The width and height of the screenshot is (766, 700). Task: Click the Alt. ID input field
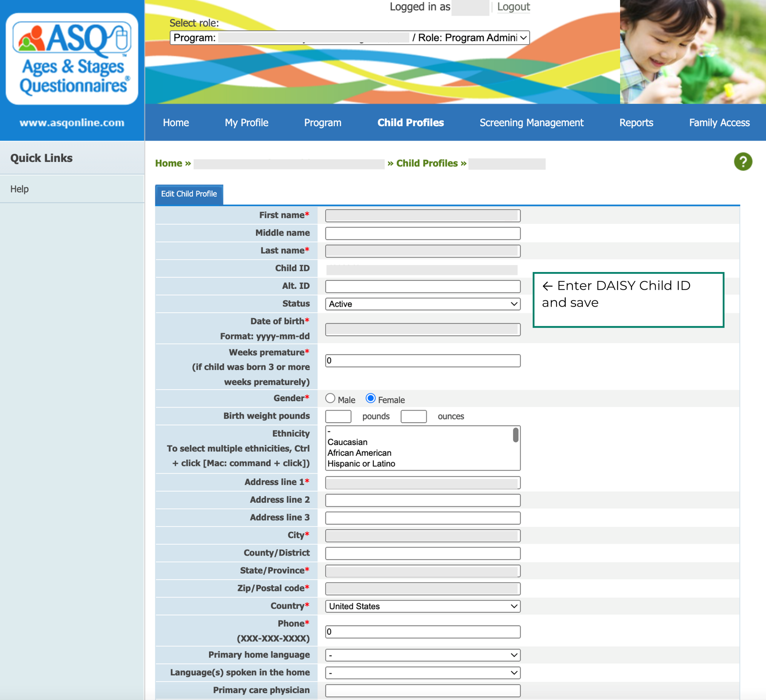tap(423, 287)
